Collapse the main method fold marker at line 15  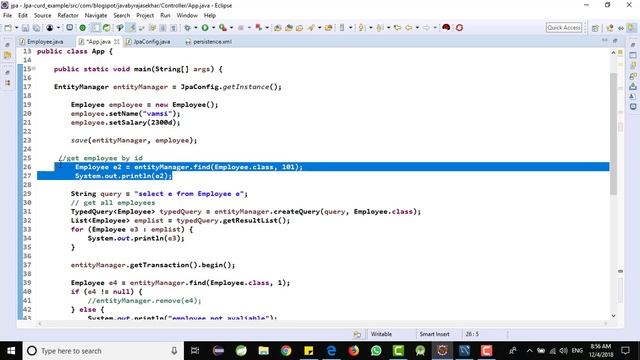34,69
